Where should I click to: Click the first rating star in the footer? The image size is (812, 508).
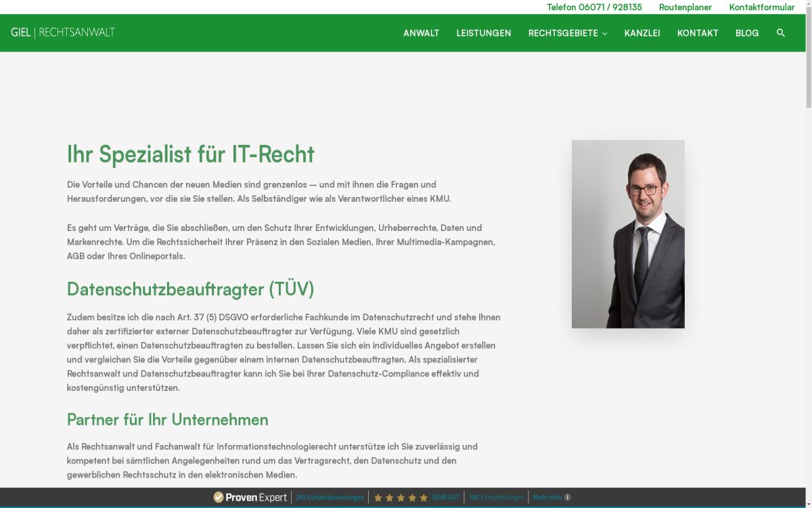tap(379, 496)
